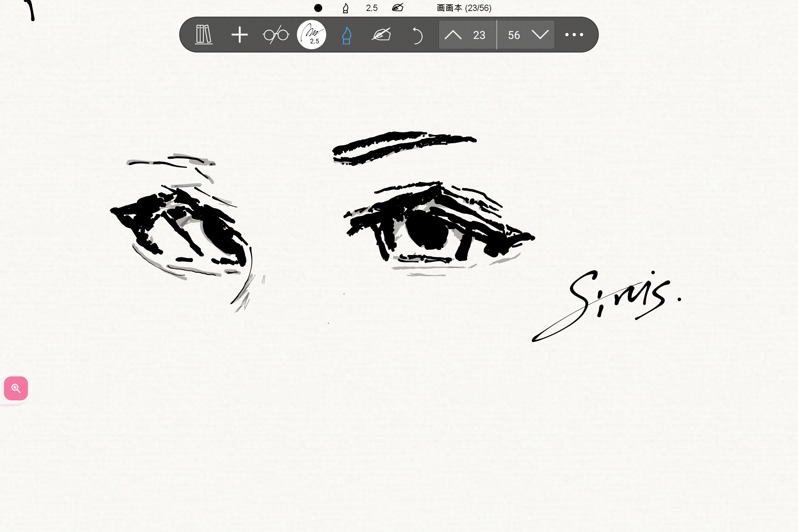The width and height of the screenshot is (798, 532).
Task: Click total page count 56
Action: pyautogui.click(x=514, y=35)
